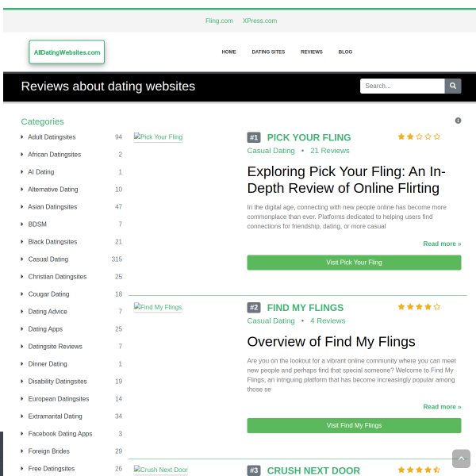Click the #3 rank badge
The width and height of the screenshot is (476, 476).
click(254, 470)
